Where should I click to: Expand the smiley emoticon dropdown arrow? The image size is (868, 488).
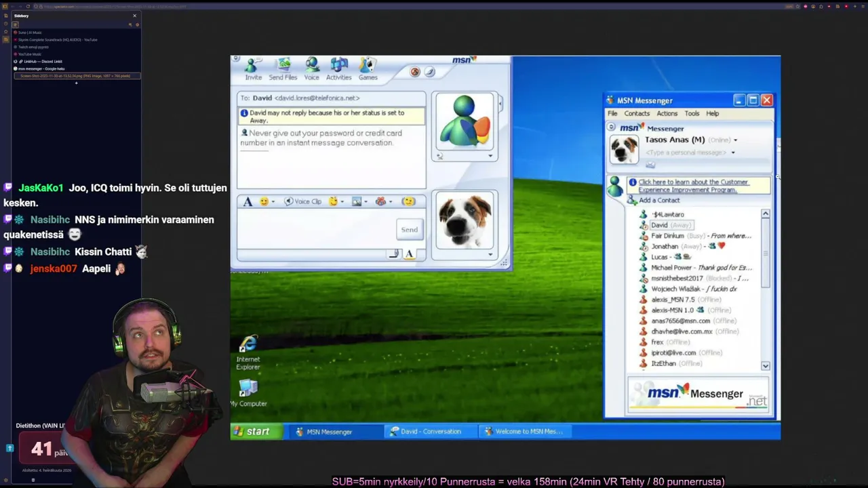(x=273, y=201)
